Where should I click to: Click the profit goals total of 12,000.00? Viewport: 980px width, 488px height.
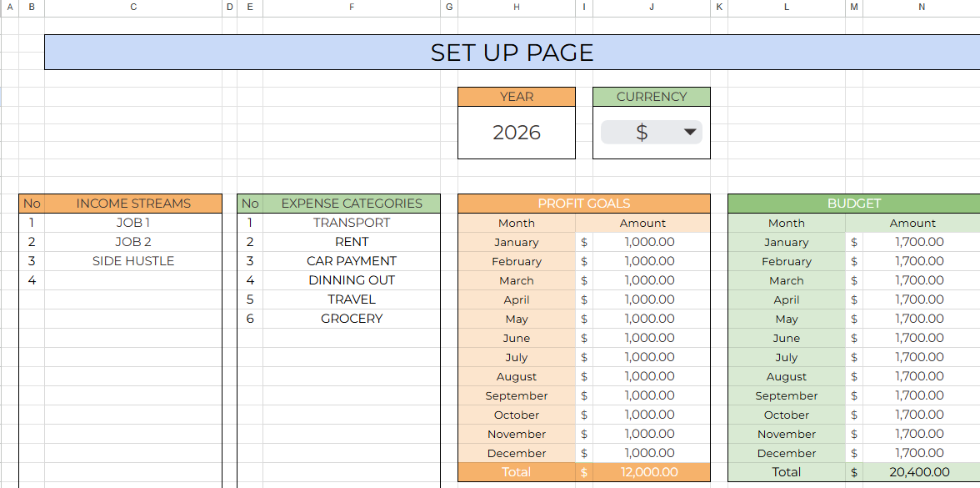(x=651, y=472)
